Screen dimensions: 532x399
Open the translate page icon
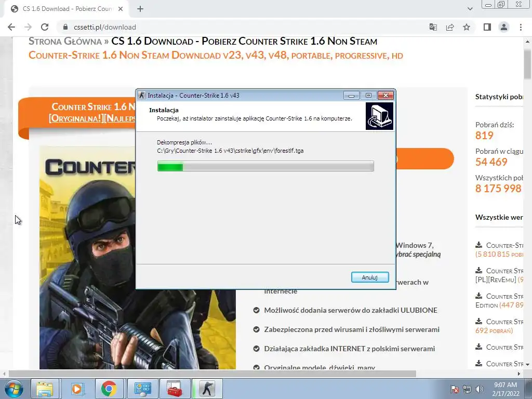click(433, 27)
